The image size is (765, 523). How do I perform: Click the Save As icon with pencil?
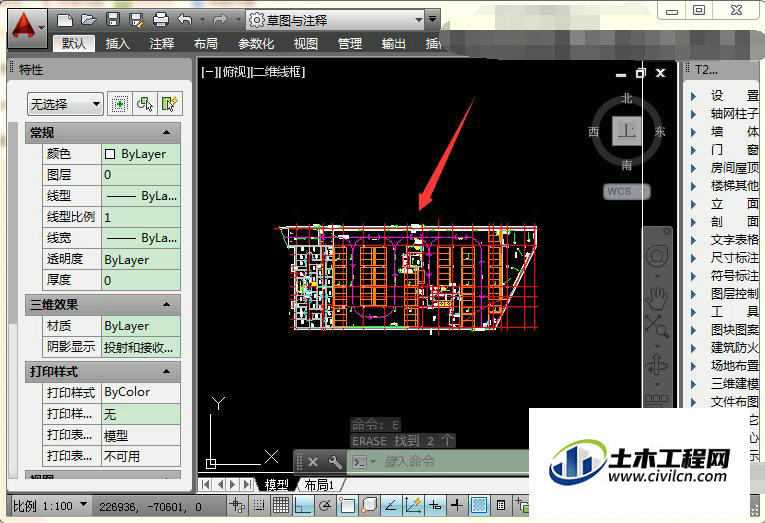[137, 20]
